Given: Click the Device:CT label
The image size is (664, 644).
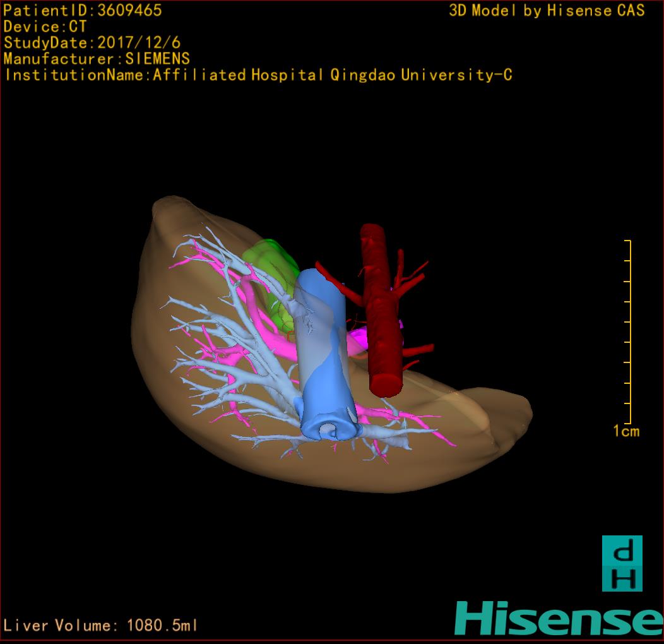Looking at the screenshot, I should pos(45,27).
